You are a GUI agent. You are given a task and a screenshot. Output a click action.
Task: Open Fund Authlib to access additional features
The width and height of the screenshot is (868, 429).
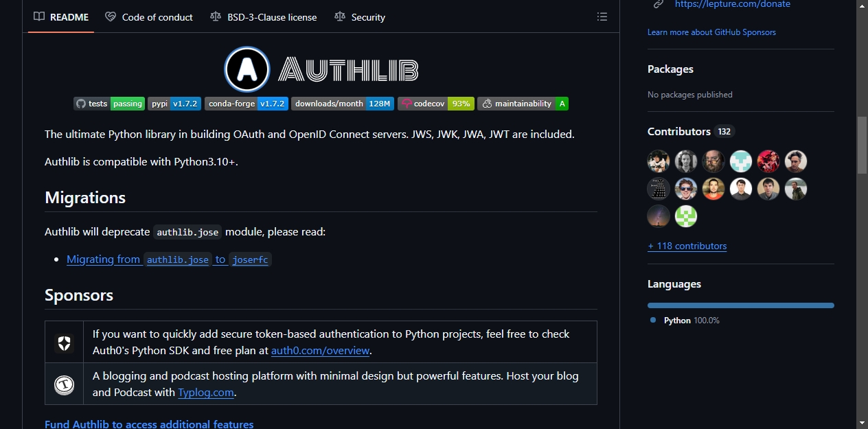point(149,424)
